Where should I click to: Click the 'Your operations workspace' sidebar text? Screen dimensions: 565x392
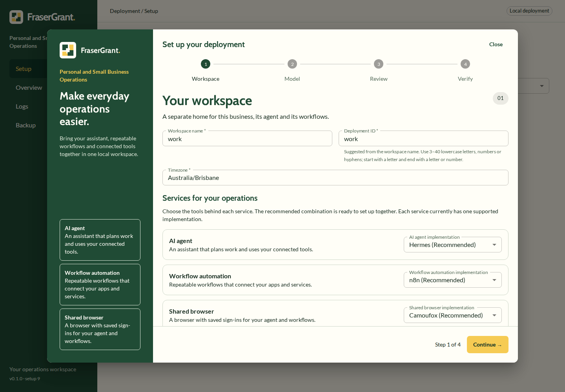(43, 369)
